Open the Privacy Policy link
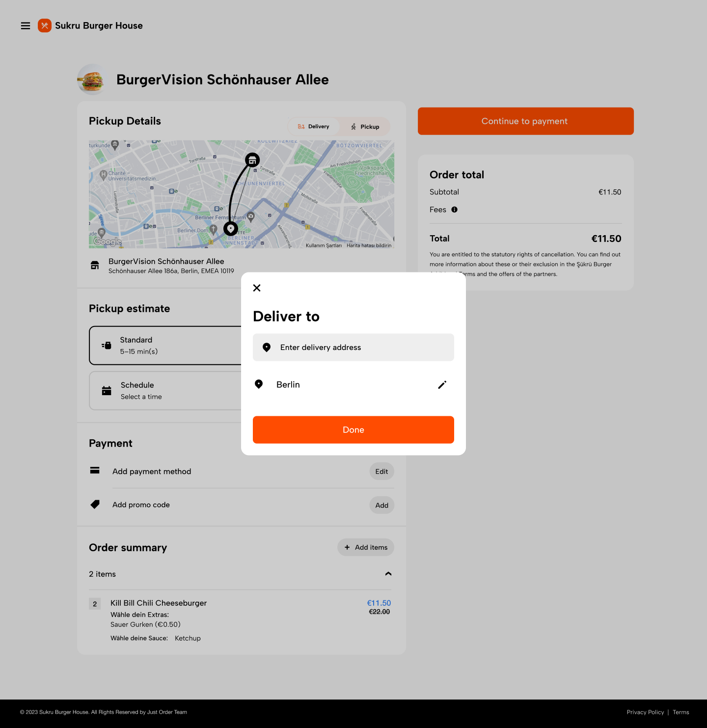Viewport: 707px width, 728px height. click(645, 712)
